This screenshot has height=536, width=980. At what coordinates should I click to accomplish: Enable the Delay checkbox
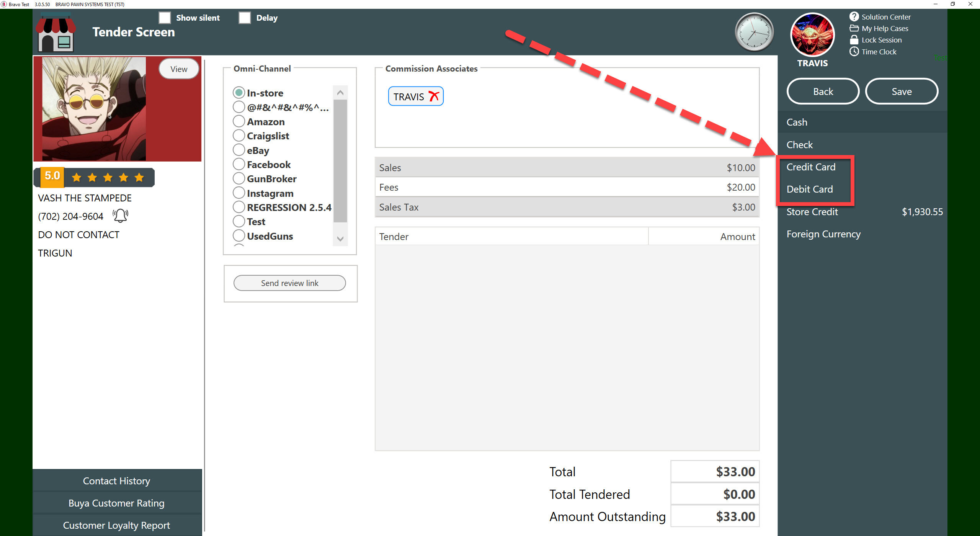click(245, 18)
